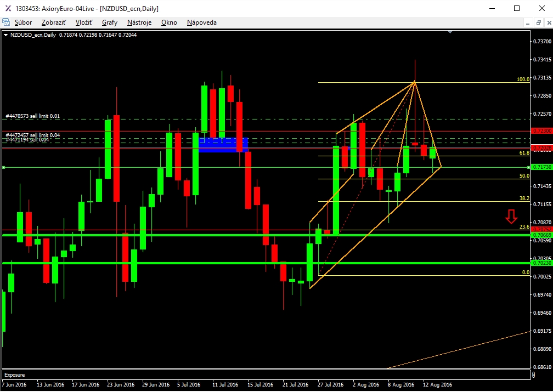Click the 12 Aug 2016 date label
Image resolution: width=553 pixels, height=392 pixels.
coord(438,384)
